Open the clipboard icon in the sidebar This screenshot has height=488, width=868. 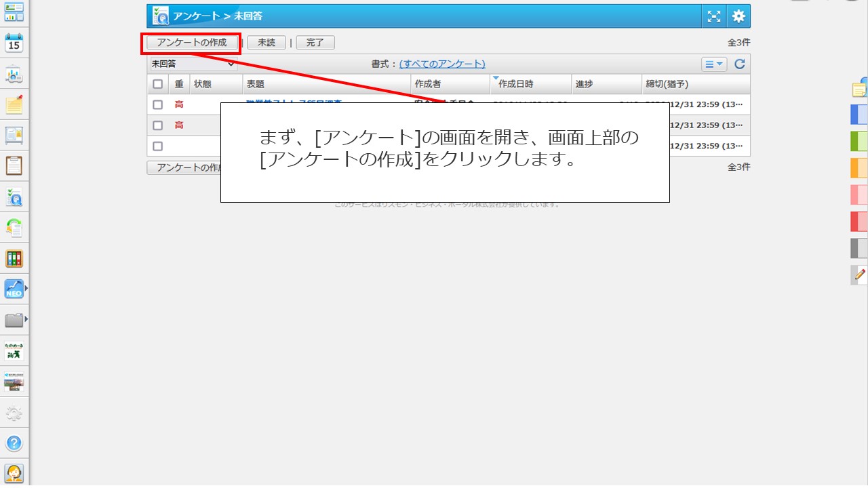[14, 166]
